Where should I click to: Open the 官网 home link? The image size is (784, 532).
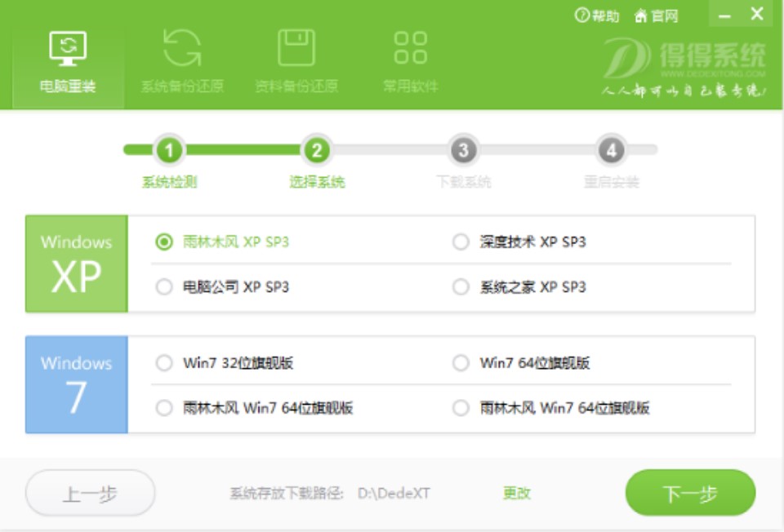(x=656, y=16)
